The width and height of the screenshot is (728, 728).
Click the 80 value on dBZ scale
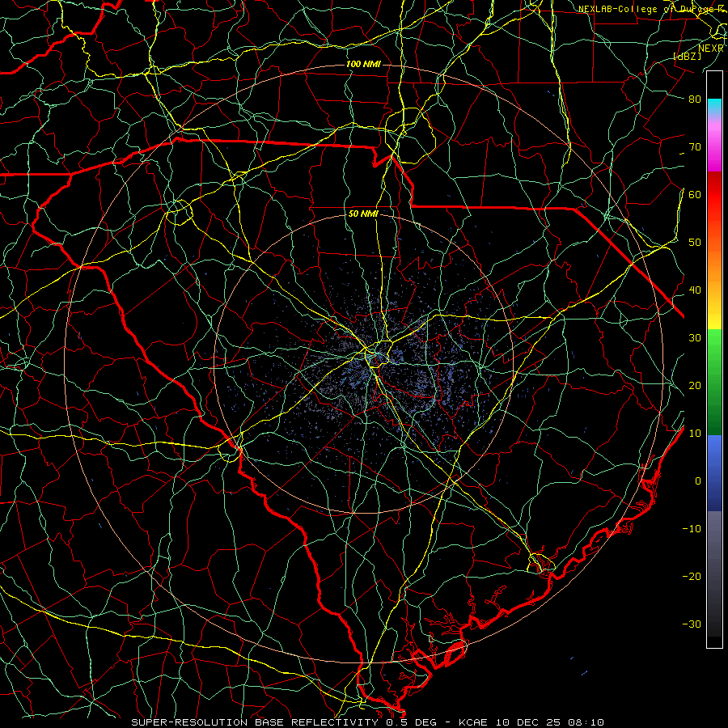coord(695,99)
